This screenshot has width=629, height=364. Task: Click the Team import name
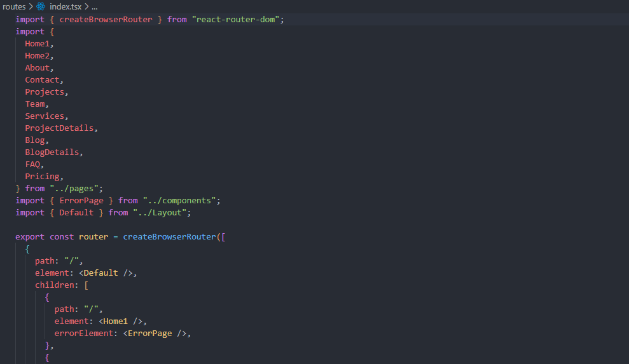[x=35, y=104]
